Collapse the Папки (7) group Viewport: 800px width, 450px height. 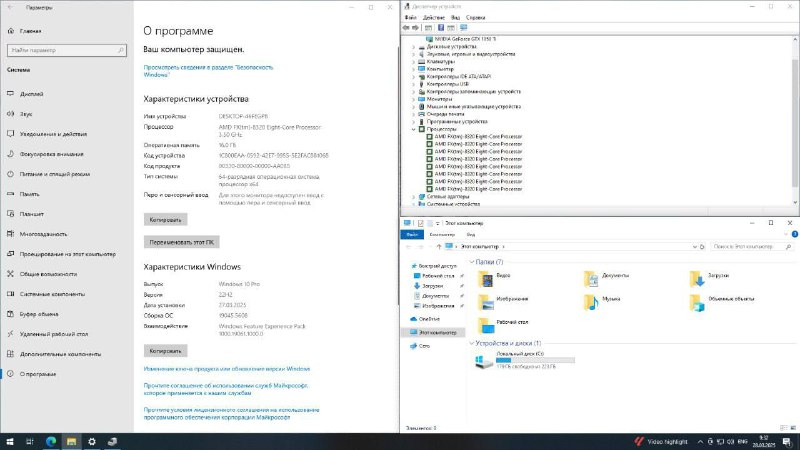pos(473,262)
